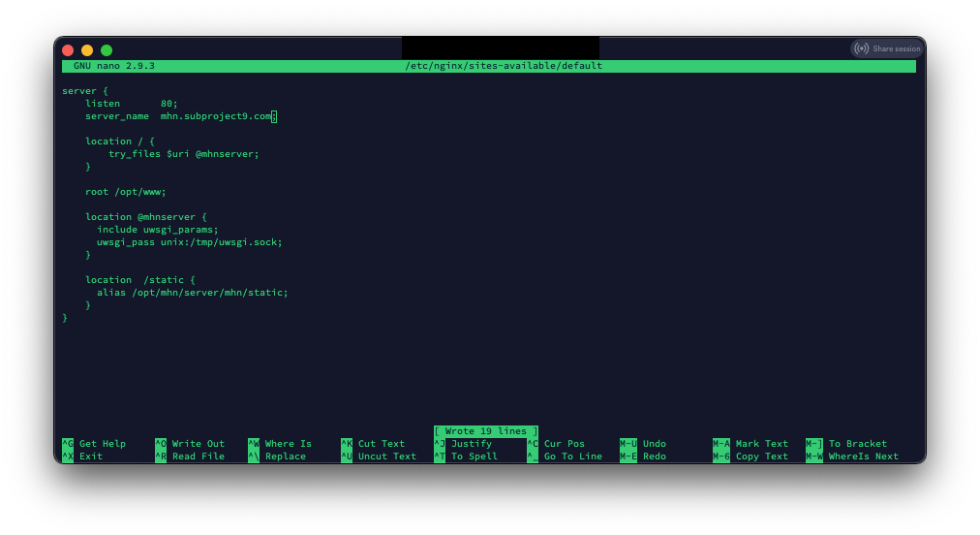Click the ^C Cur Pos shortcut
Viewport: 980px width, 535px height.
point(556,444)
